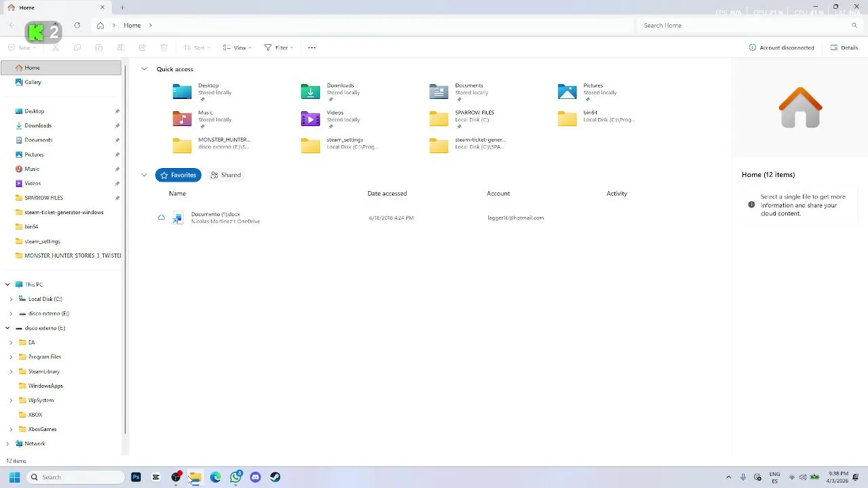The image size is (868, 488).
Task: Open Discord from the taskbar
Action: 255,477
